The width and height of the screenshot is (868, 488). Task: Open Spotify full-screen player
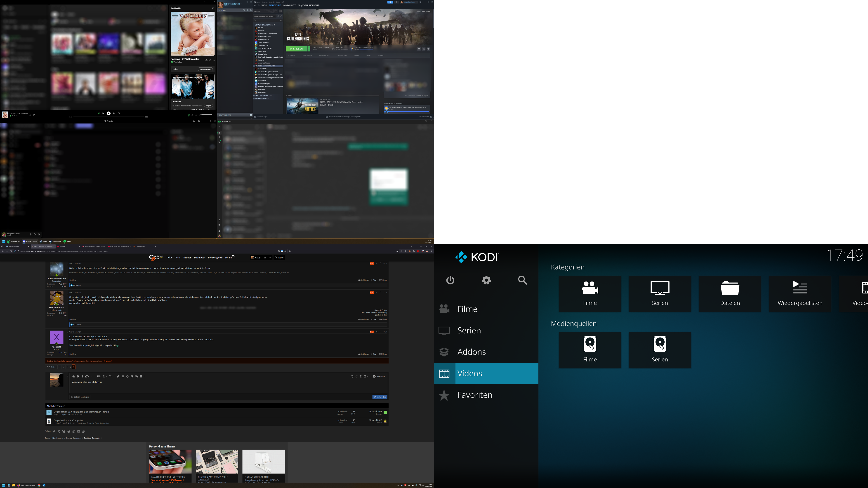(x=214, y=115)
